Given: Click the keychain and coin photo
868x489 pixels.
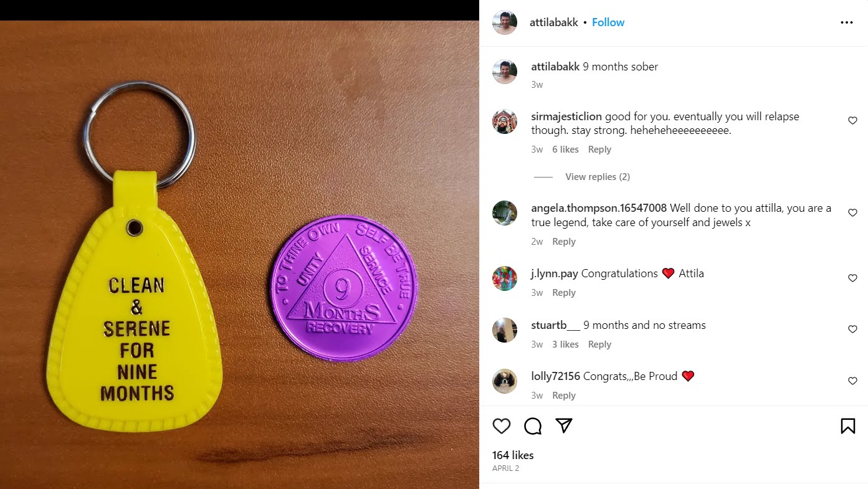Looking at the screenshot, I should click(x=239, y=255).
